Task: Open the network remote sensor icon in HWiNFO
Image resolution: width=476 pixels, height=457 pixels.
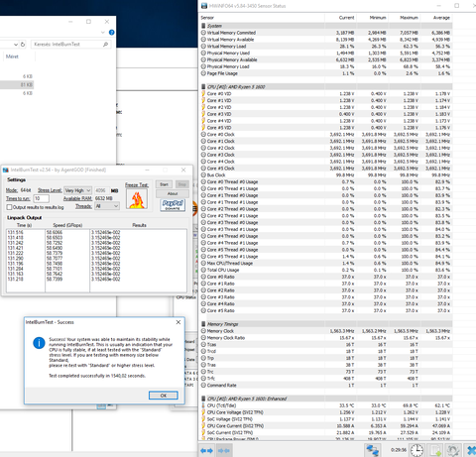Action: [373, 450]
